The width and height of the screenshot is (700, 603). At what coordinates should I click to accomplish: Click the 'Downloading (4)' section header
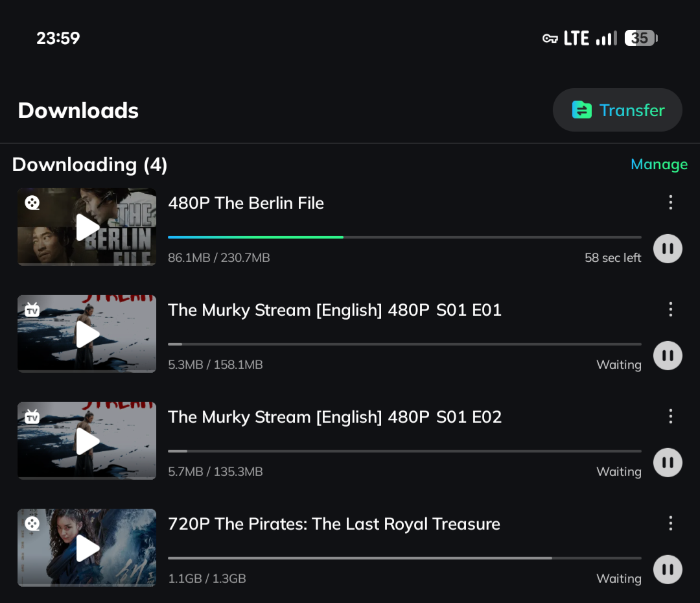click(89, 165)
